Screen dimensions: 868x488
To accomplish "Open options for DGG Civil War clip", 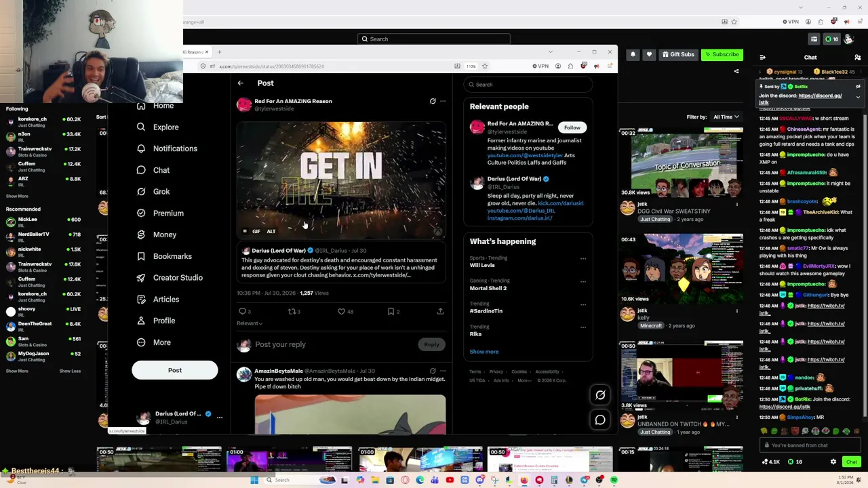I will pyautogui.click(x=737, y=205).
